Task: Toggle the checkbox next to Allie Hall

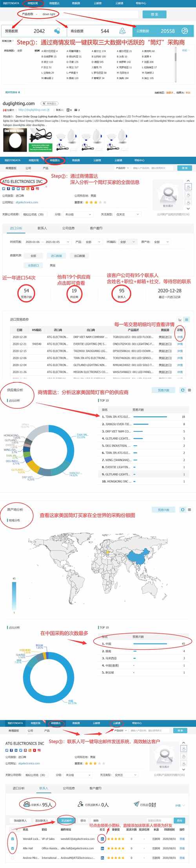Action: (13, 848)
